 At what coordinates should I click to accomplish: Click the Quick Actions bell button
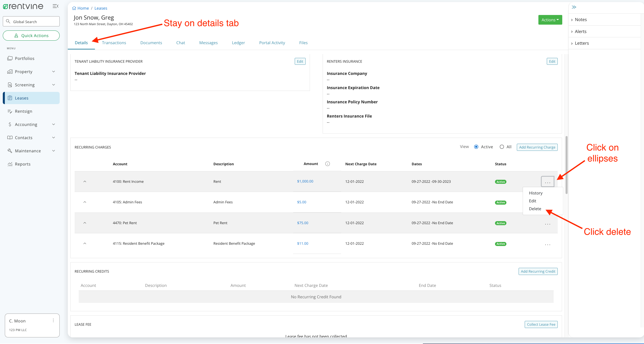pyautogui.click(x=31, y=35)
